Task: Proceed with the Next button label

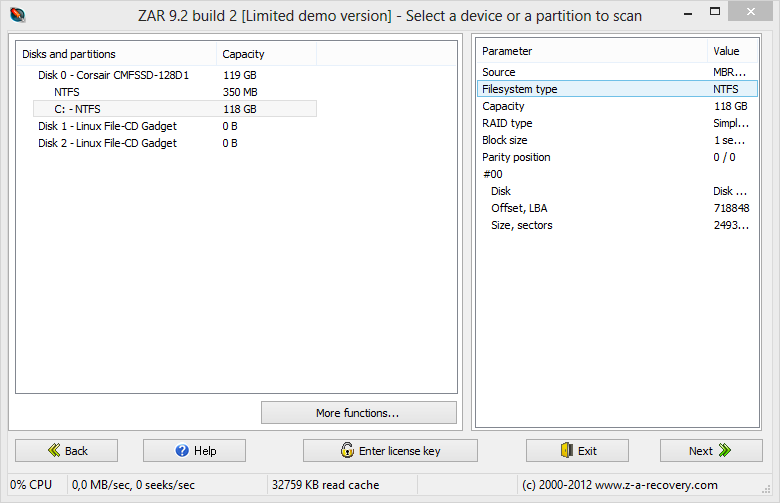Action: [x=700, y=451]
